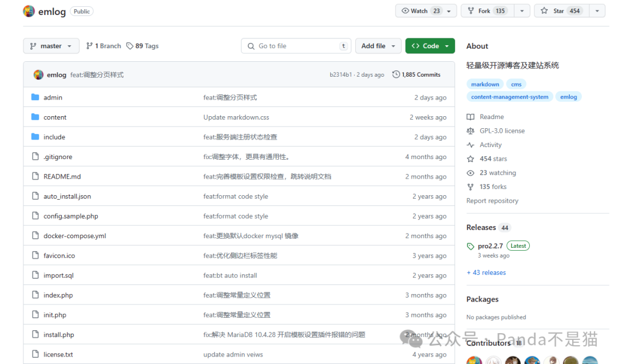Select the emlog topic tag

point(568,97)
